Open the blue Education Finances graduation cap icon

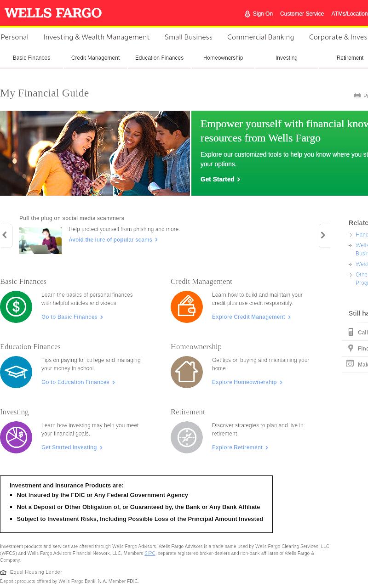tap(16, 372)
